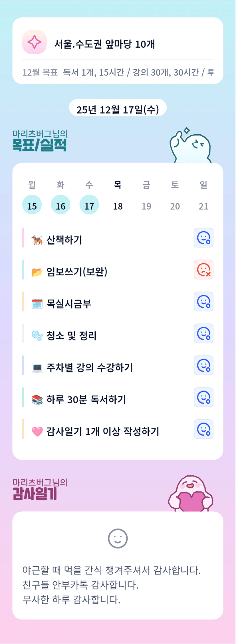Click the gray smiley face in 감사일기 card
This screenshot has height=644, width=236.
[x=118, y=539]
